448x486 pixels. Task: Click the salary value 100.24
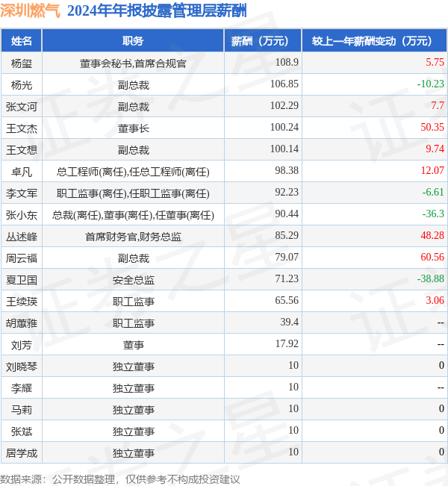[284, 127]
